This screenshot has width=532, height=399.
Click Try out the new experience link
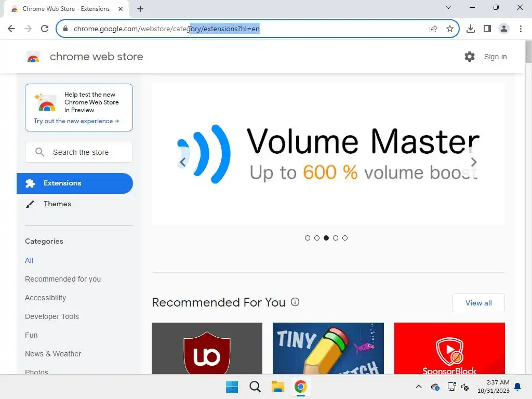(x=76, y=121)
